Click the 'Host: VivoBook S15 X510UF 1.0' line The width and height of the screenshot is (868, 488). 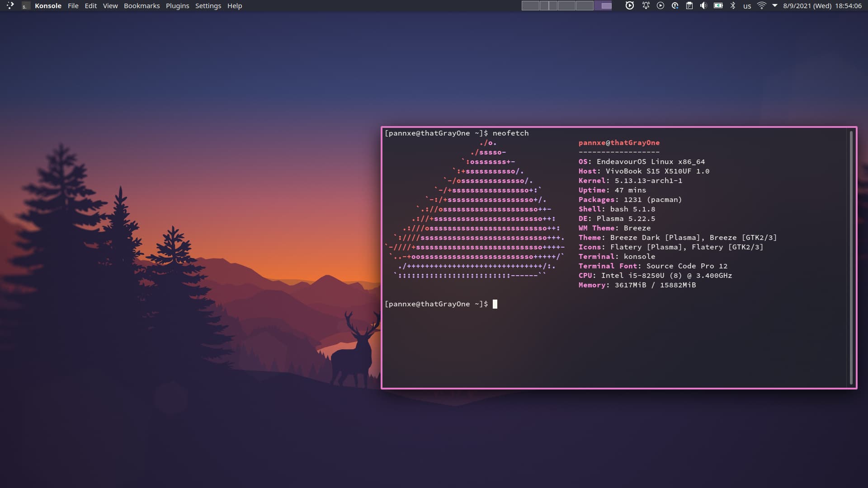click(644, 171)
